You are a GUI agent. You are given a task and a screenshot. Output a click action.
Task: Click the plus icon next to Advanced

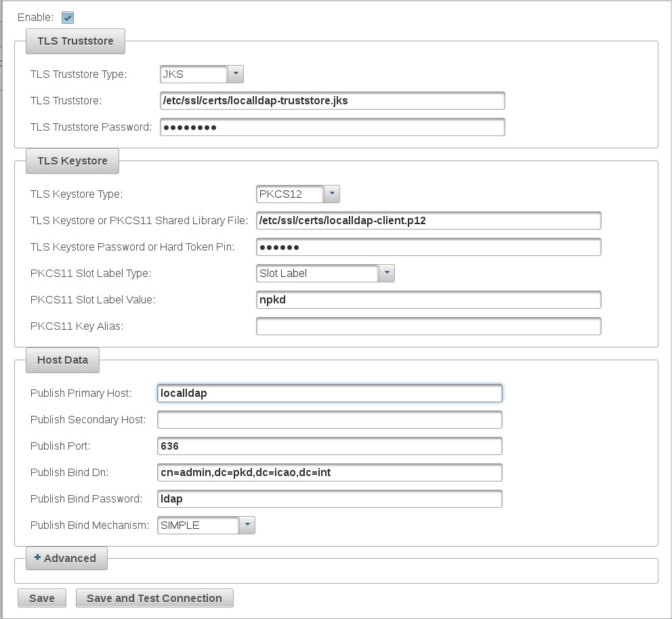pyautogui.click(x=38, y=557)
